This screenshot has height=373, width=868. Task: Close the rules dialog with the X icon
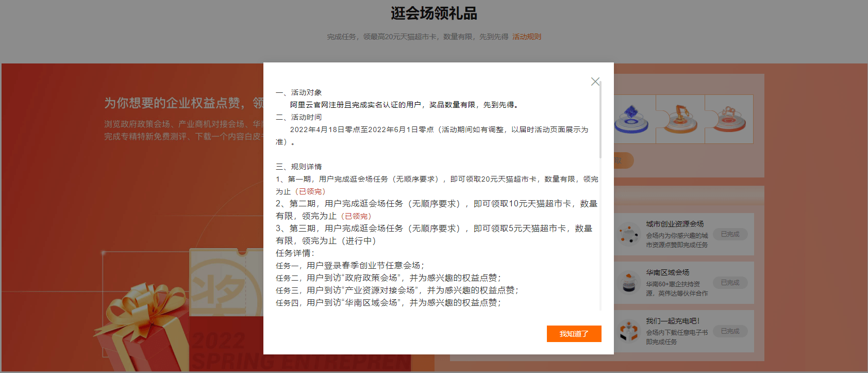[595, 82]
